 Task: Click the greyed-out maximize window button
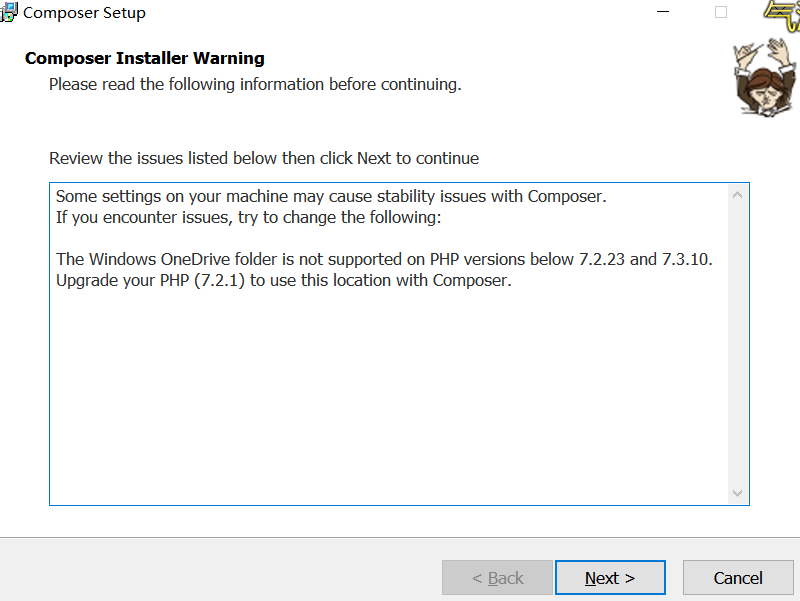pyautogui.click(x=721, y=12)
